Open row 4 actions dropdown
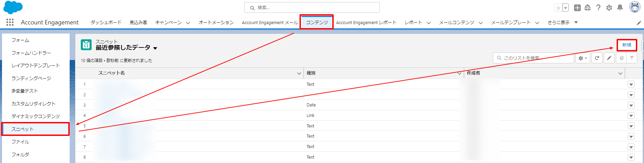 (x=631, y=116)
